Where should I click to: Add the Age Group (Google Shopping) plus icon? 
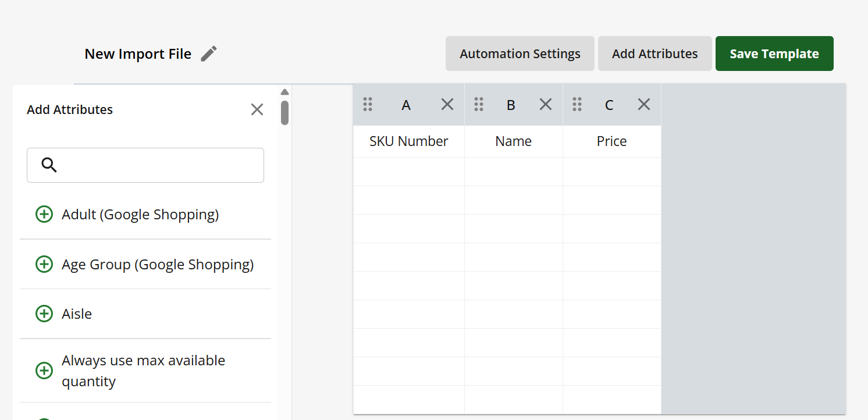44,265
